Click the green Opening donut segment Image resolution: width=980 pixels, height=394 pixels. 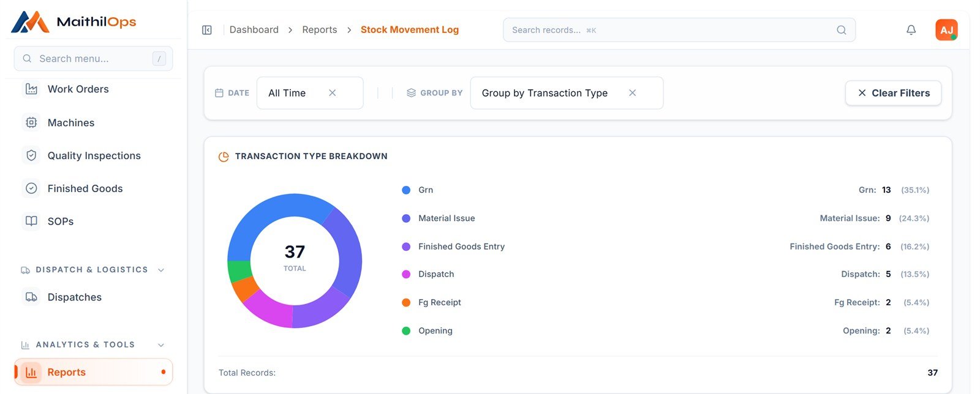[x=239, y=270]
